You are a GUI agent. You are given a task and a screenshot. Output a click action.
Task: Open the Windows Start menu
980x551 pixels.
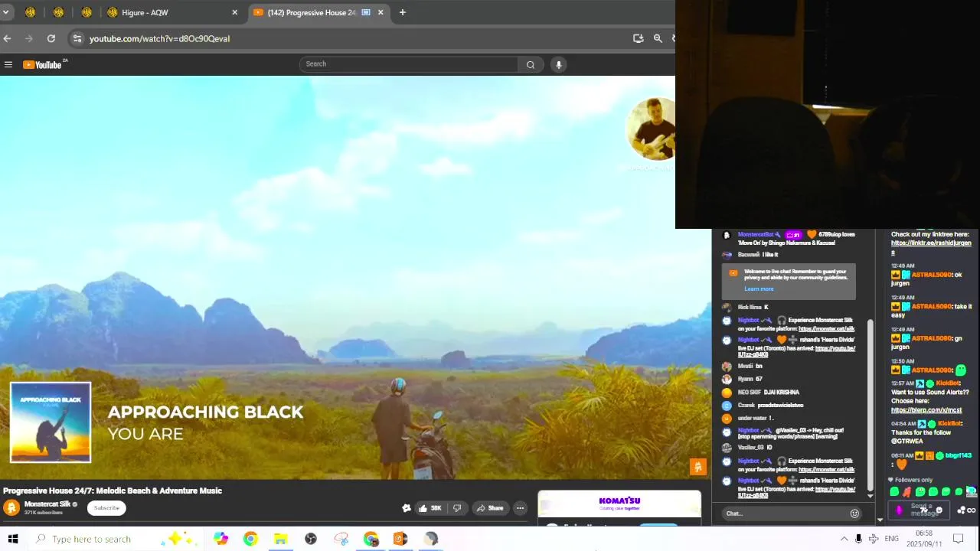click(13, 539)
